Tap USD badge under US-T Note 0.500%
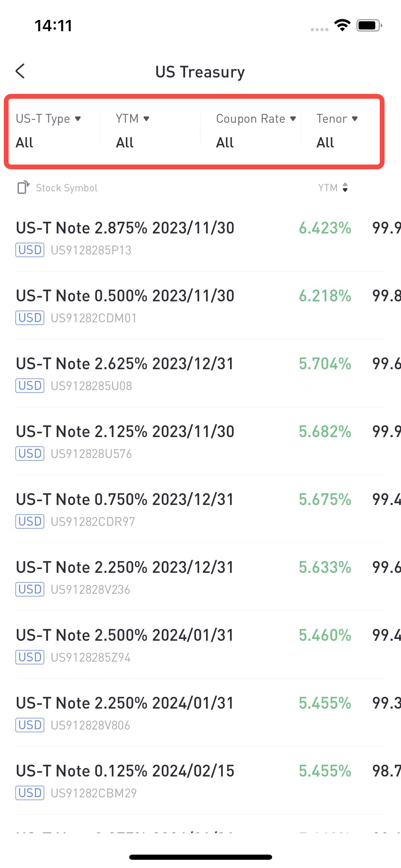The image size is (401, 868). [x=30, y=318]
